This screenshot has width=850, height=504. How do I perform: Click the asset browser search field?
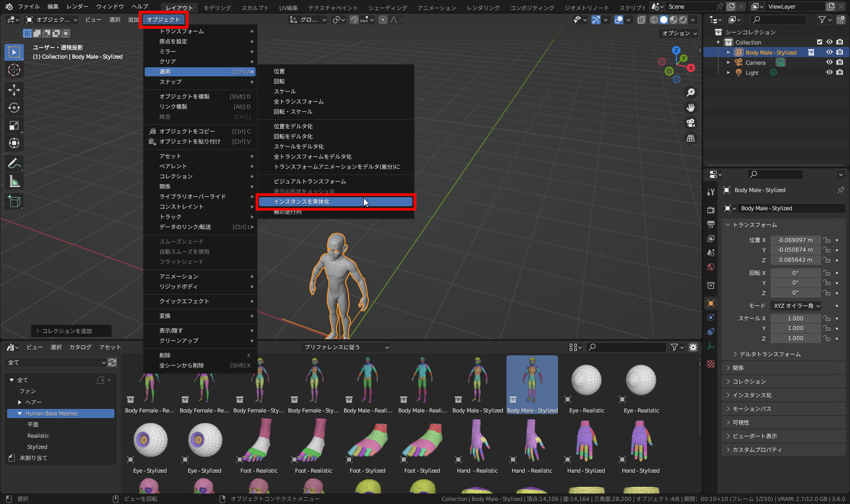click(627, 347)
